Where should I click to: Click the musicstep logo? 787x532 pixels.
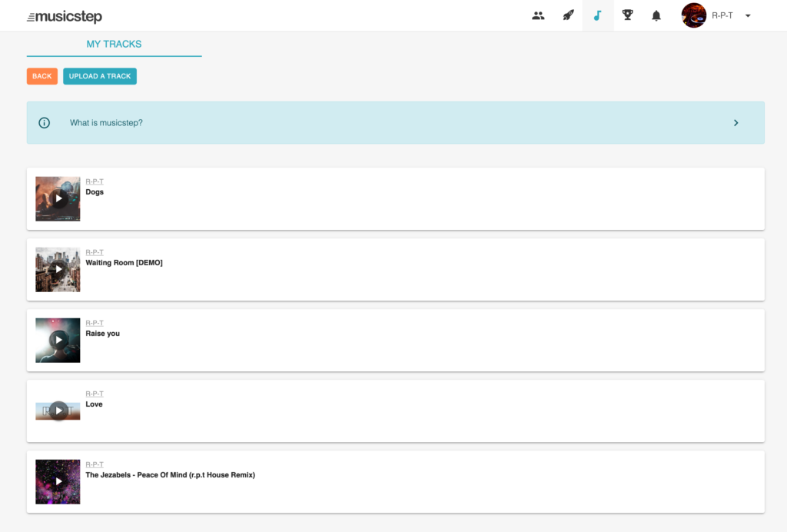click(65, 17)
